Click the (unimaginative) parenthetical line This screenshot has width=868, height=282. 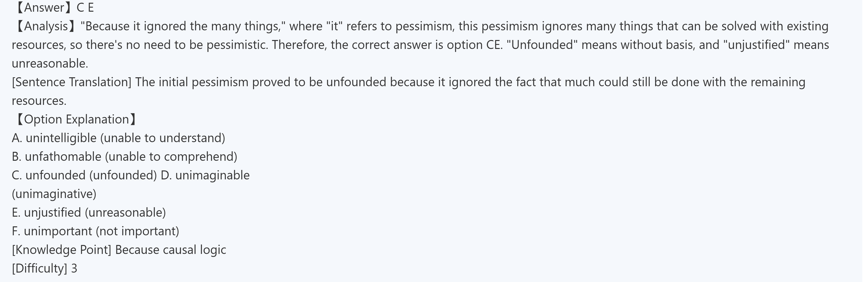[x=54, y=194]
